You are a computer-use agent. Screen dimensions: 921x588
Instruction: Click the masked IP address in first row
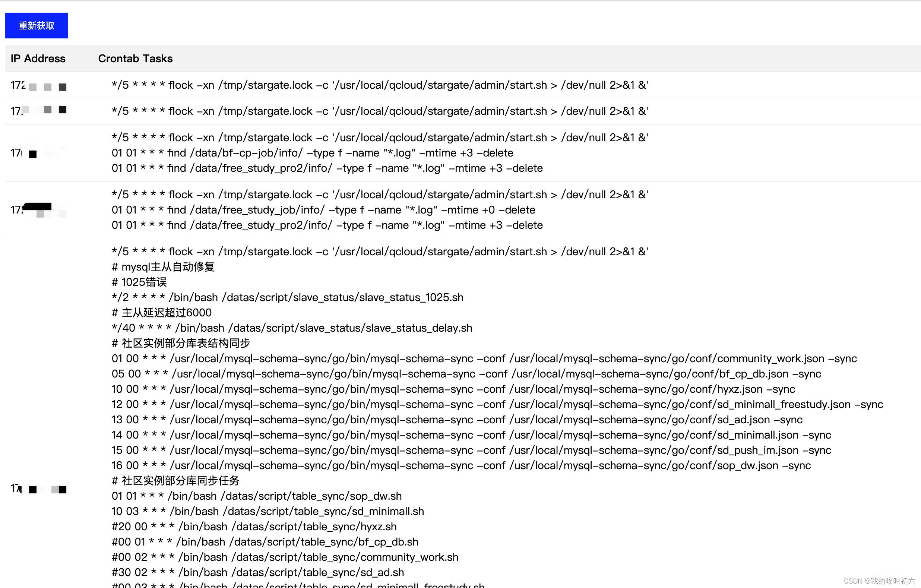pos(39,85)
